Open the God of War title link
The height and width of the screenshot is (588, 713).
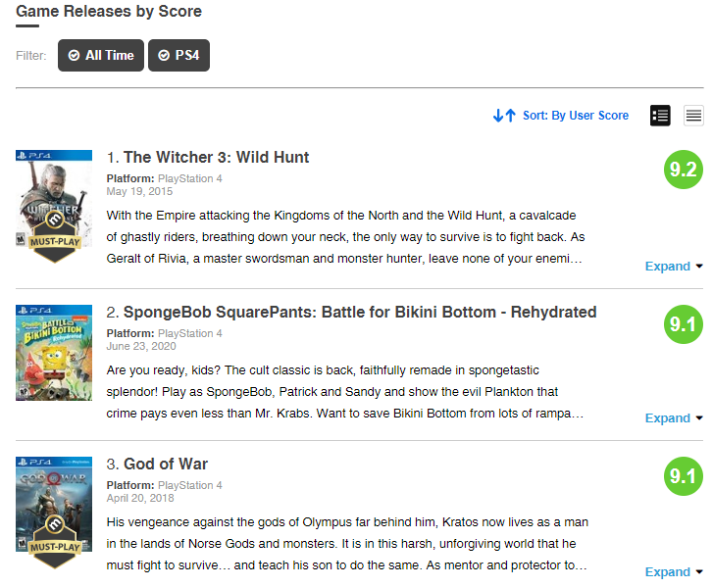pos(165,465)
